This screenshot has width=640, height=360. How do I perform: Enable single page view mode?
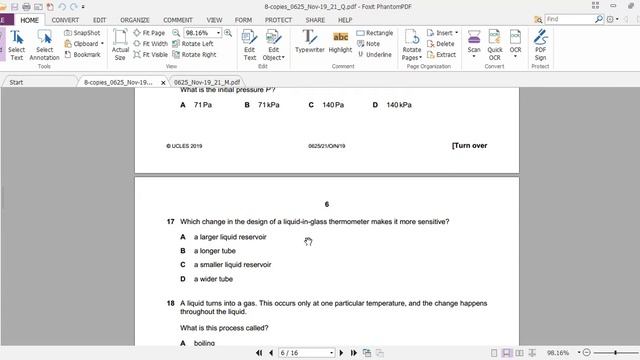[x=494, y=353]
